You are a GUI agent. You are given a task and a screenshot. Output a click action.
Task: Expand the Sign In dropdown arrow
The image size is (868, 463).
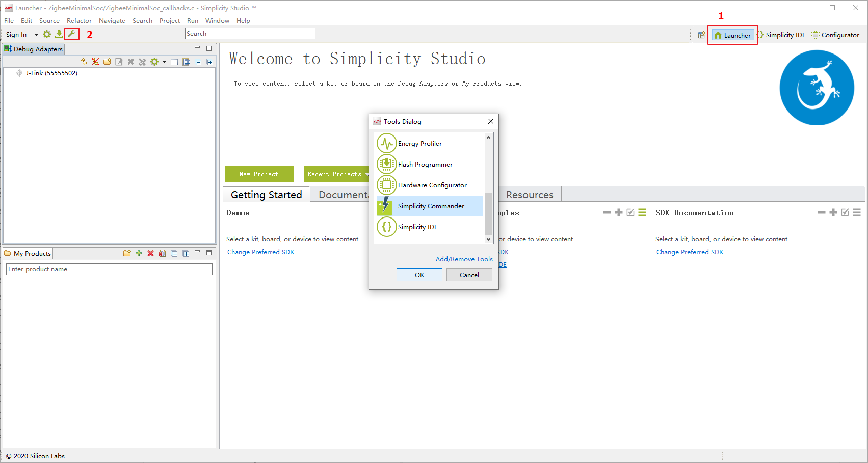pyautogui.click(x=36, y=35)
